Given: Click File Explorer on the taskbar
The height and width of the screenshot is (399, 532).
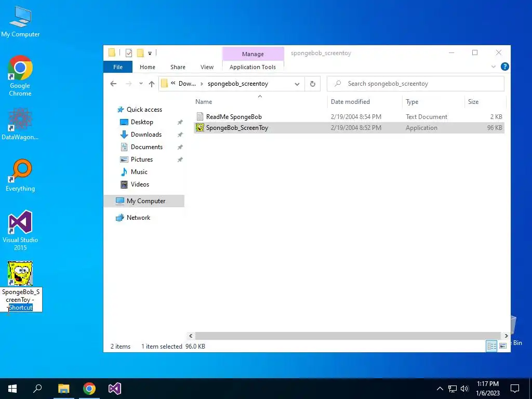Looking at the screenshot, I should point(63,389).
